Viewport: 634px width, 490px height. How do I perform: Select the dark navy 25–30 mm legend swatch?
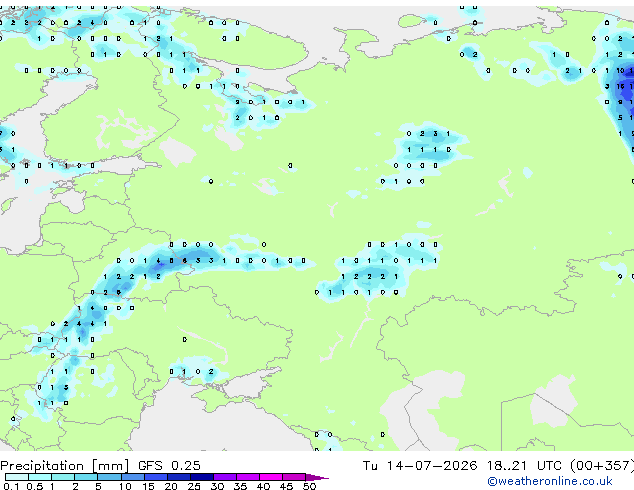(202, 477)
